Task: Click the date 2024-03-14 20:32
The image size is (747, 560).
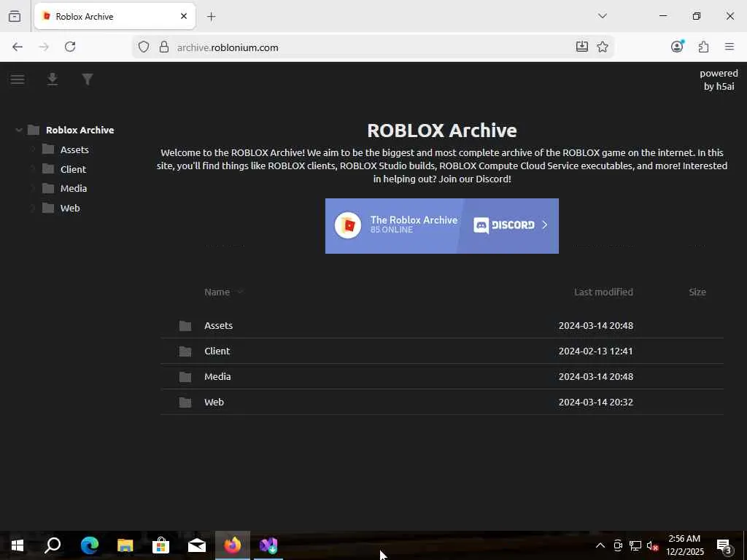Action: tap(595, 402)
